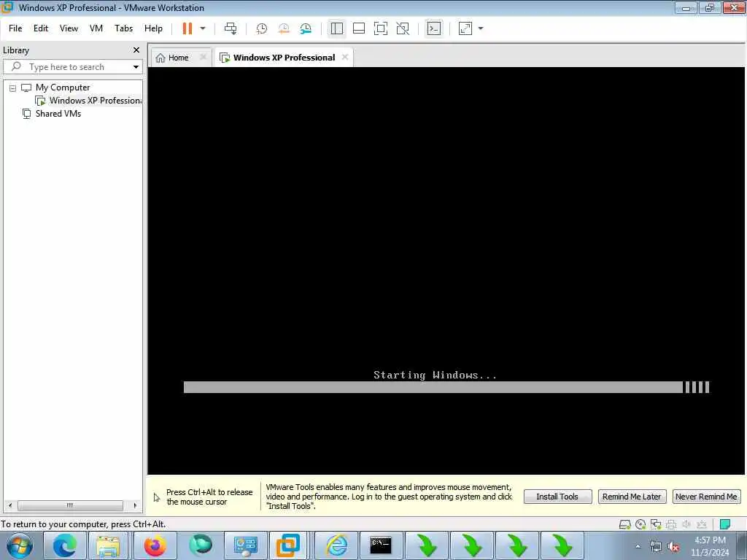The image size is (747, 560).
Task: Click inside the VM console display
Action: [446, 271]
